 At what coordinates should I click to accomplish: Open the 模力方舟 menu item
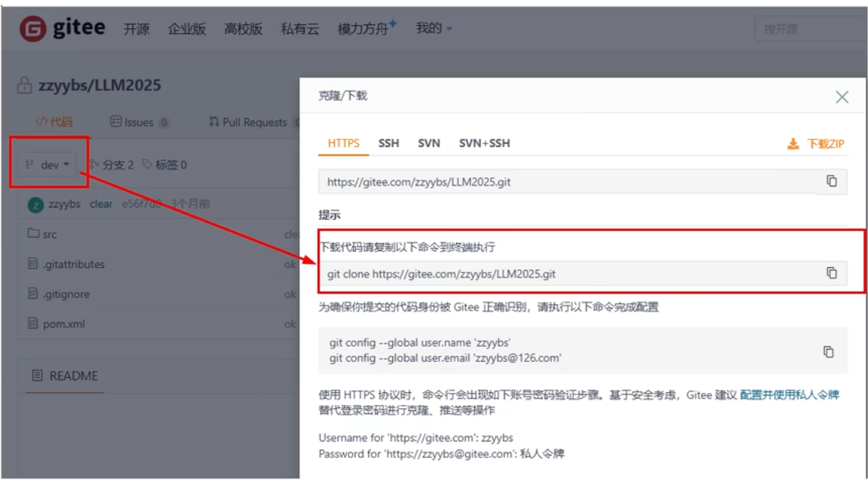[x=367, y=28]
